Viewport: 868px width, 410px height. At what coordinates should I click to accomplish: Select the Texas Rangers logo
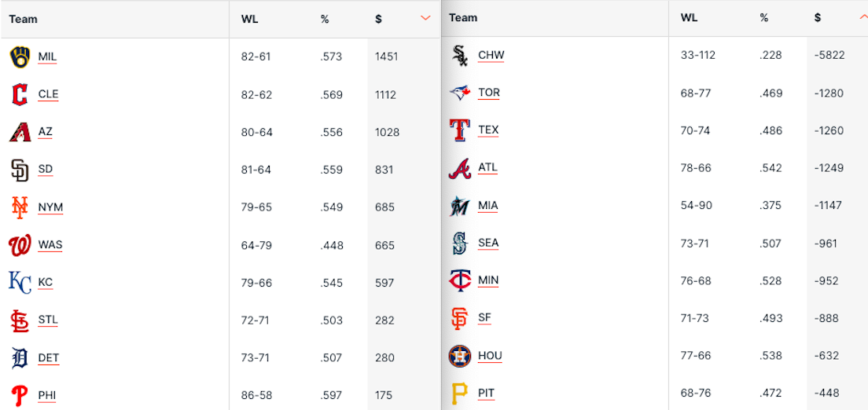(460, 130)
